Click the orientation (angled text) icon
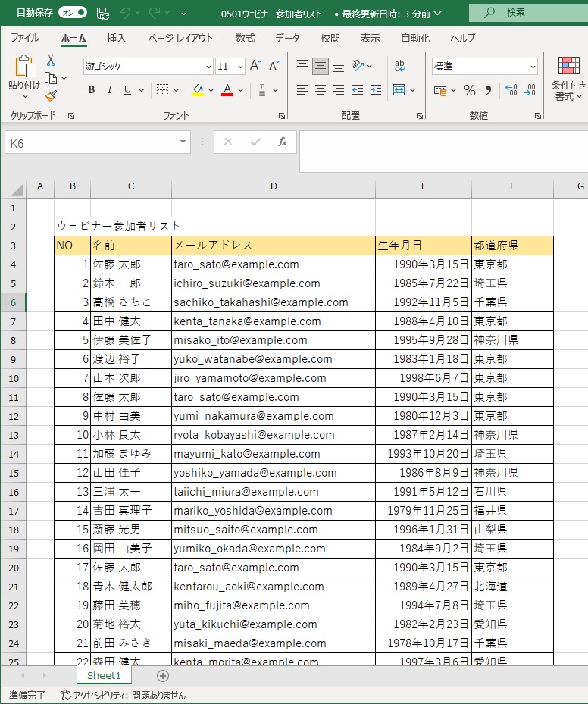Image resolution: width=588 pixels, height=704 pixels. point(358,66)
